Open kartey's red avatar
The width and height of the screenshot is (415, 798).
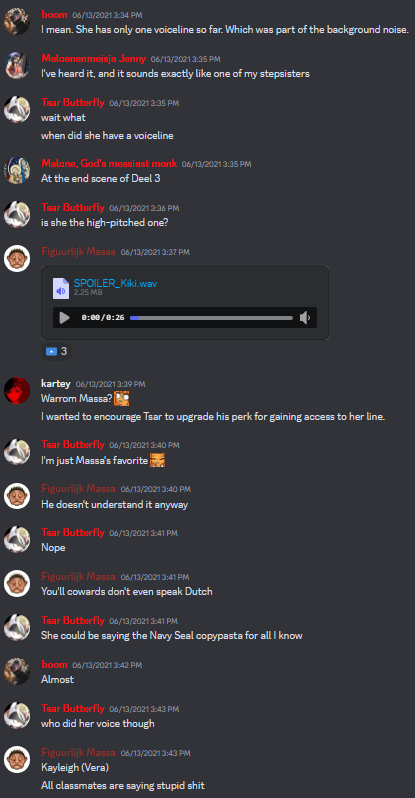(17, 391)
